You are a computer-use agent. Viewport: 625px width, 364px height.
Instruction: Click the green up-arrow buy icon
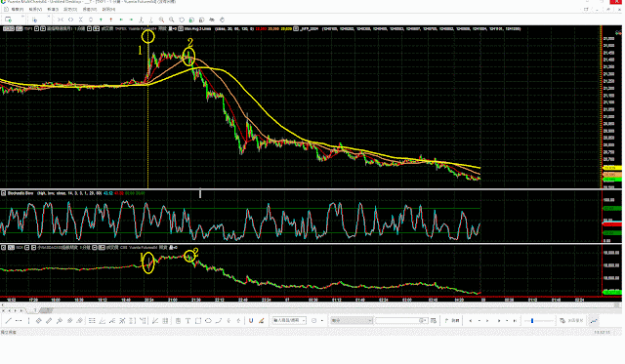pyautogui.click(x=101, y=20)
